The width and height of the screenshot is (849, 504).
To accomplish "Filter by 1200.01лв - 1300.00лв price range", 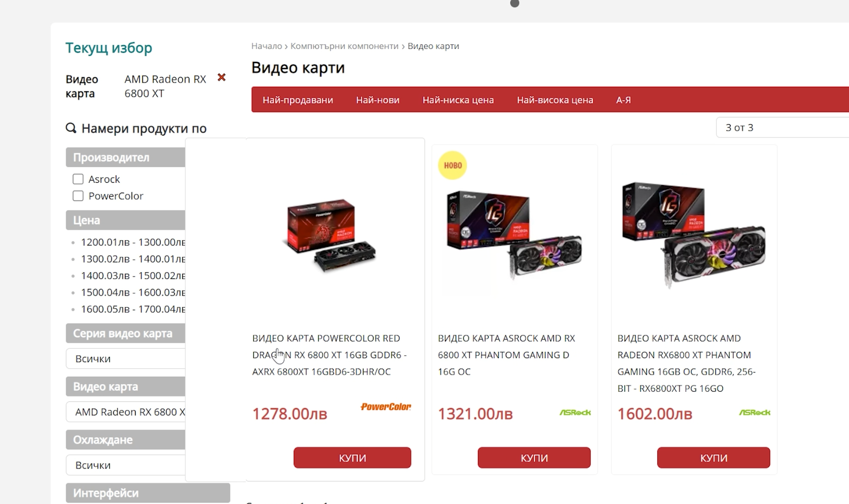I will click(133, 242).
